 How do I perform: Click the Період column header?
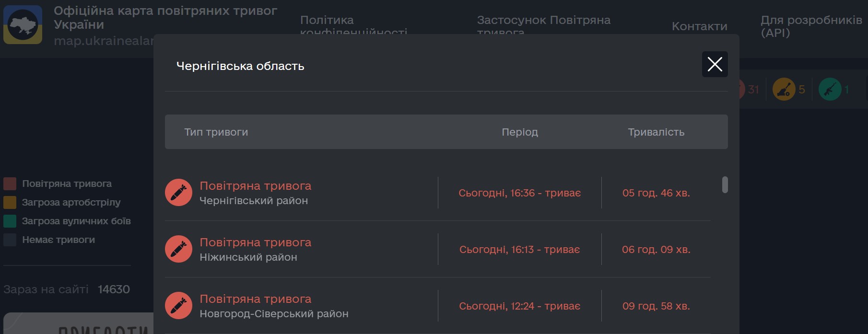click(519, 132)
